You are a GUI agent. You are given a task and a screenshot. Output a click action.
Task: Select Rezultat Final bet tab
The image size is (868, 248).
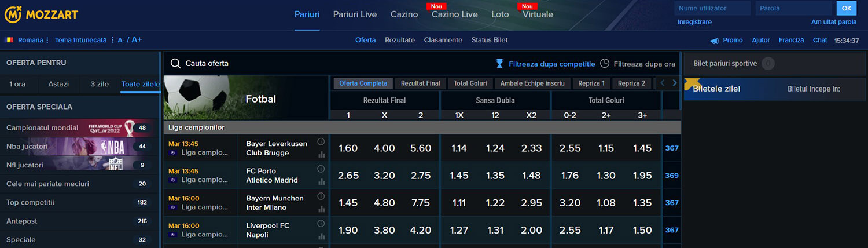pyautogui.click(x=421, y=83)
